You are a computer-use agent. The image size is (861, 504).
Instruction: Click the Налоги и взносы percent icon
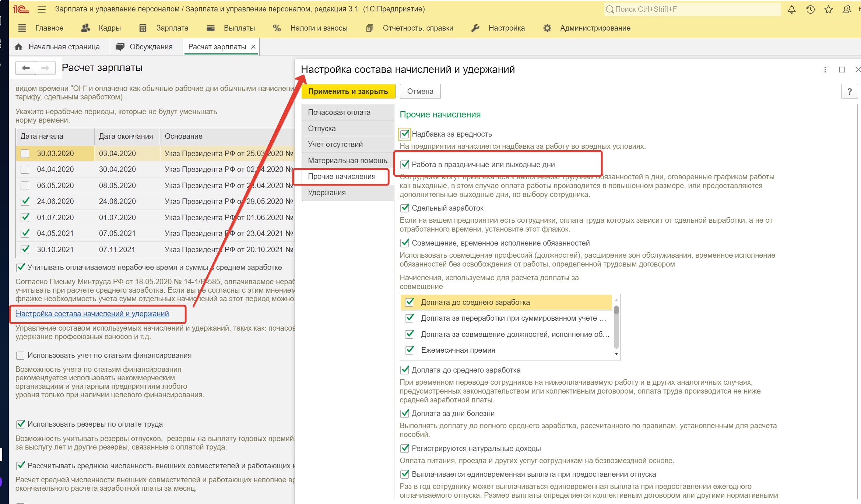click(277, 28)
